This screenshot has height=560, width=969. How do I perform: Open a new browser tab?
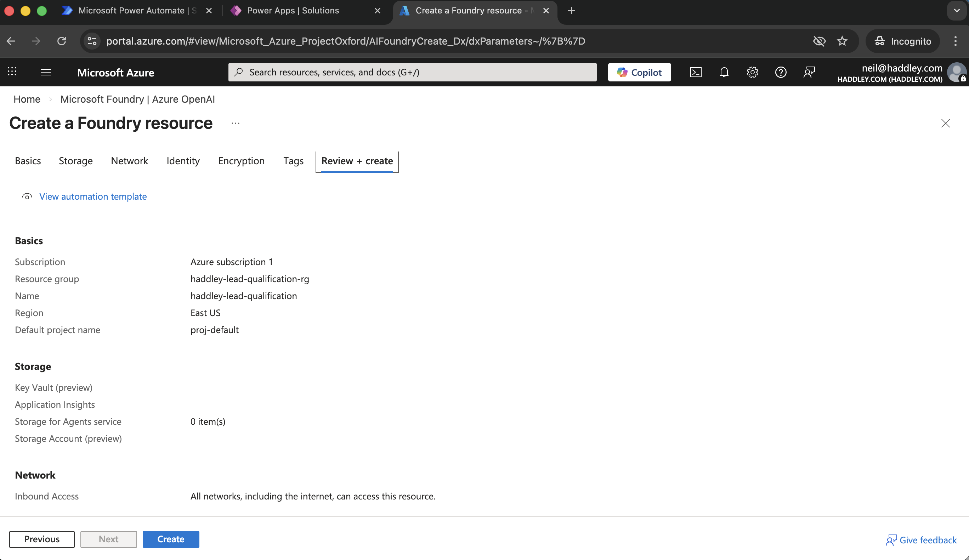(571, 11)
